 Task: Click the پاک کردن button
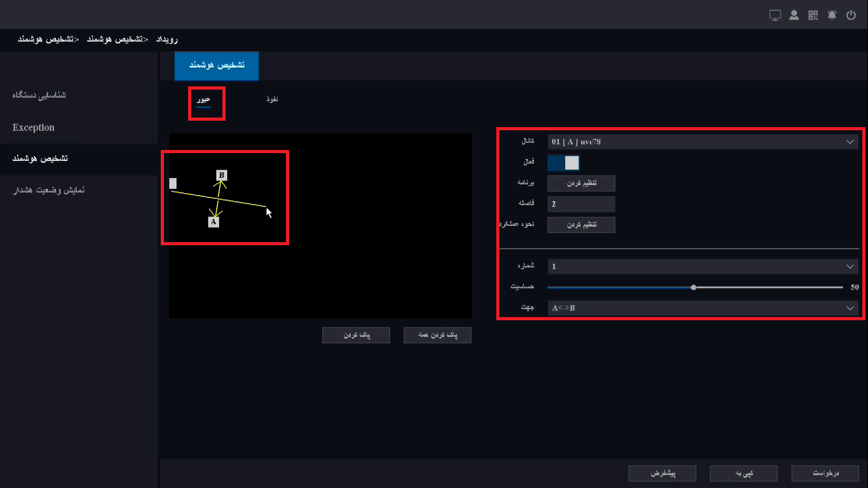point(356,335)
